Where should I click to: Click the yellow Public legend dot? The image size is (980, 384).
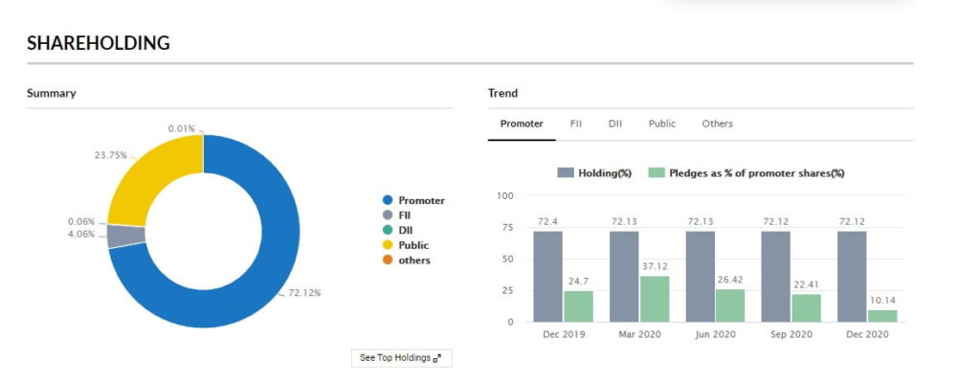click(388, 245)
